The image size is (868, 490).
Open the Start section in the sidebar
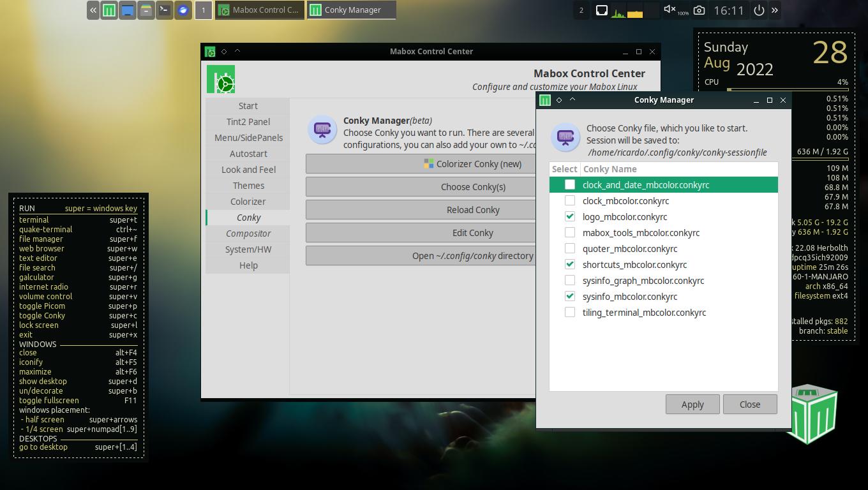click(248, 106)
